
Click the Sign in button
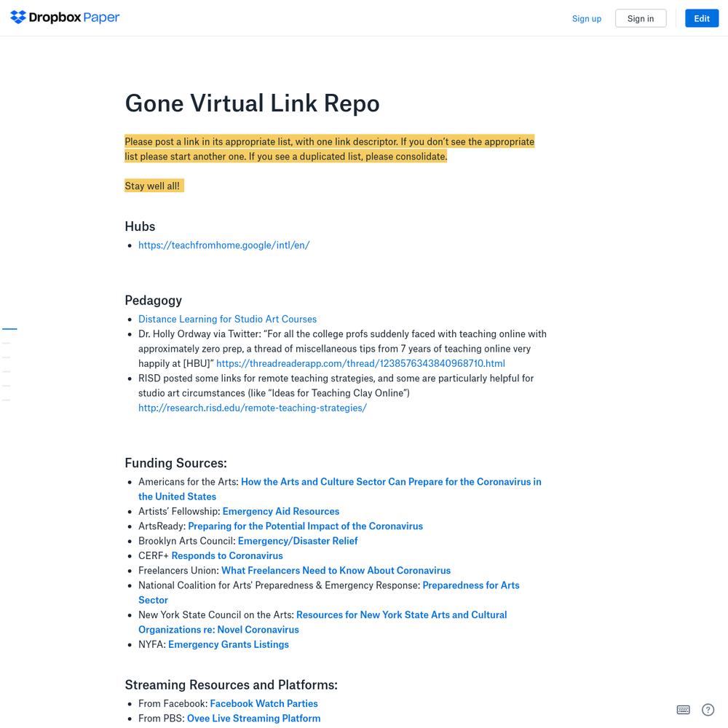tap(640, 19)
